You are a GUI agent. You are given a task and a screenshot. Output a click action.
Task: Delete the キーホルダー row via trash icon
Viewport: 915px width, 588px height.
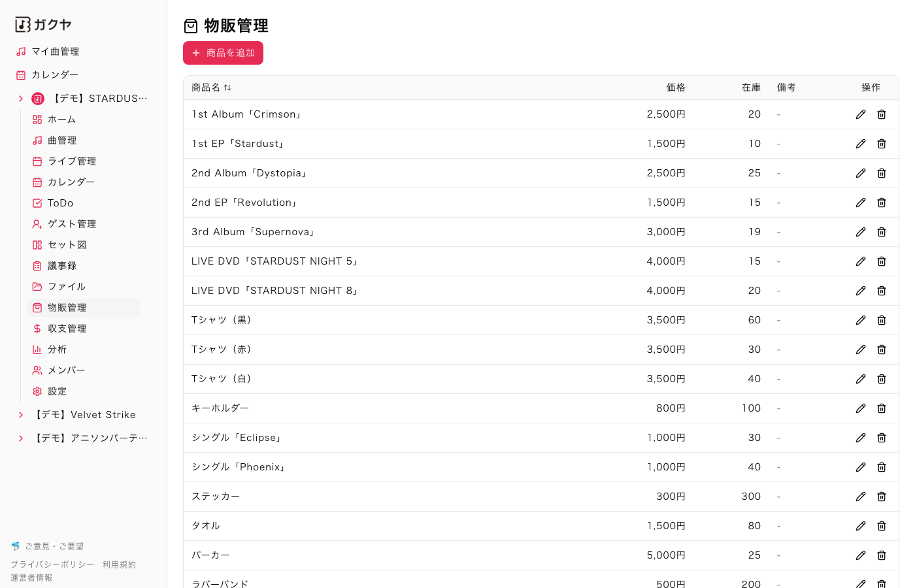coord(882,408)
